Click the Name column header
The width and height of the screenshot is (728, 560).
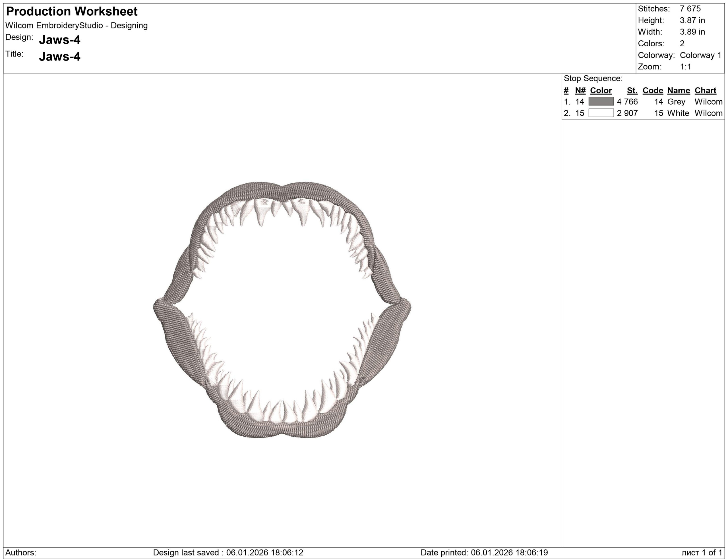click(x=678, y=91)
